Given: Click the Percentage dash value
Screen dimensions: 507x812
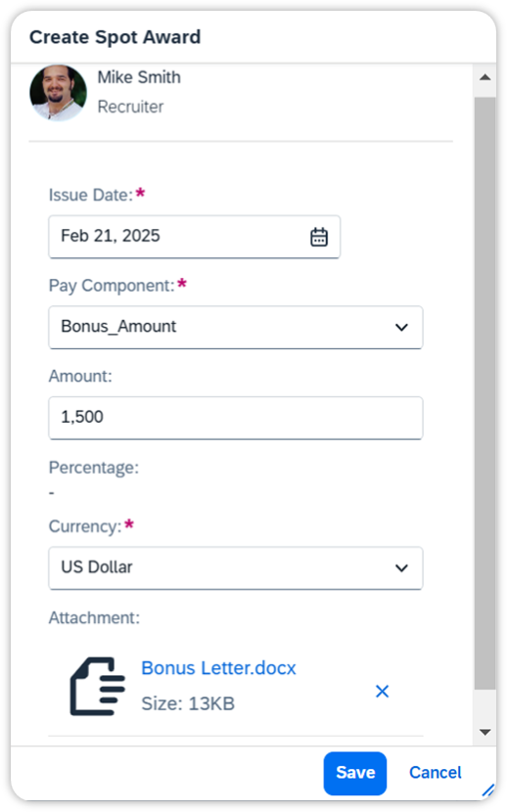Looking at the screenshot, I should [x=51, y=493].
